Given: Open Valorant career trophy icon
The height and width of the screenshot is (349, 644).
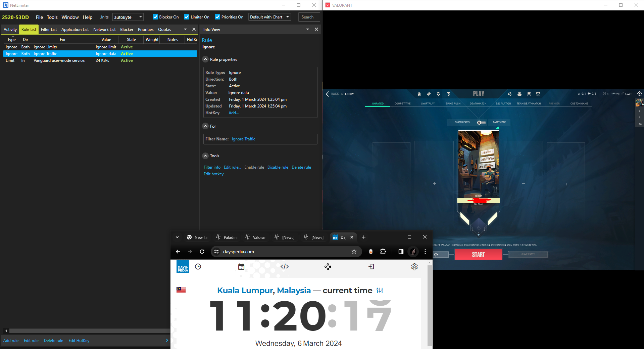Looking at the screenshot, I should pos(448,94).
